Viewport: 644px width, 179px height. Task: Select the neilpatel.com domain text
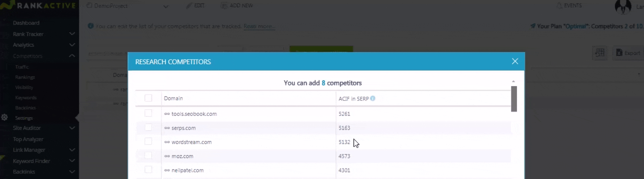coord(187,170)
